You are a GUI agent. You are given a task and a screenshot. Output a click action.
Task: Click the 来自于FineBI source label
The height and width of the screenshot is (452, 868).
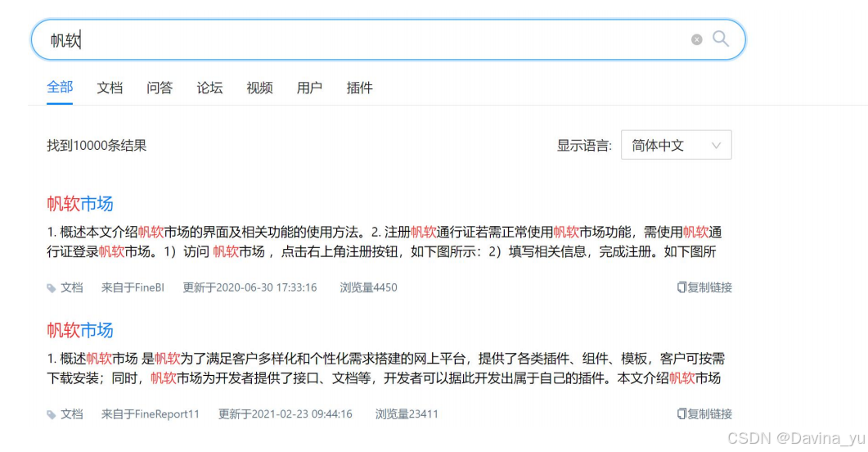click(x=133, y=287)
